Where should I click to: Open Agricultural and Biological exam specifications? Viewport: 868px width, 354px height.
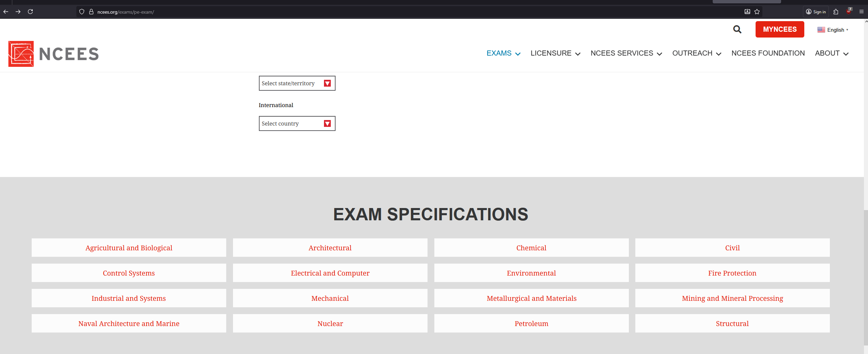[x=129, y=248]
